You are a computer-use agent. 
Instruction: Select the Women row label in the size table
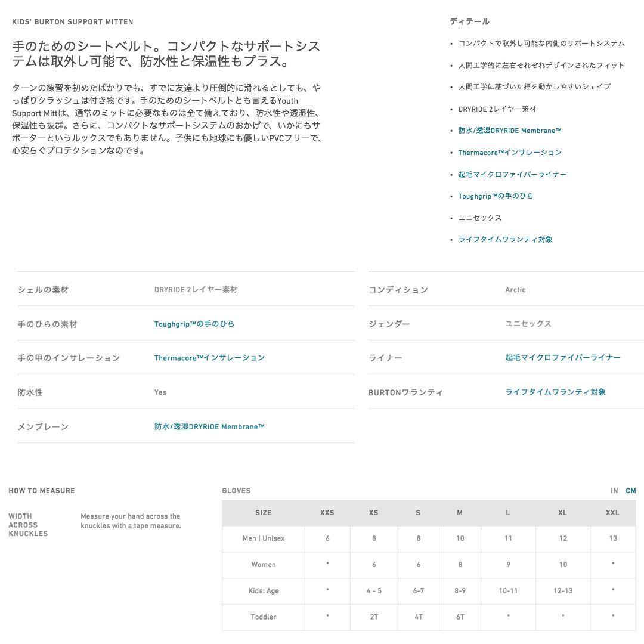[263, 565]
